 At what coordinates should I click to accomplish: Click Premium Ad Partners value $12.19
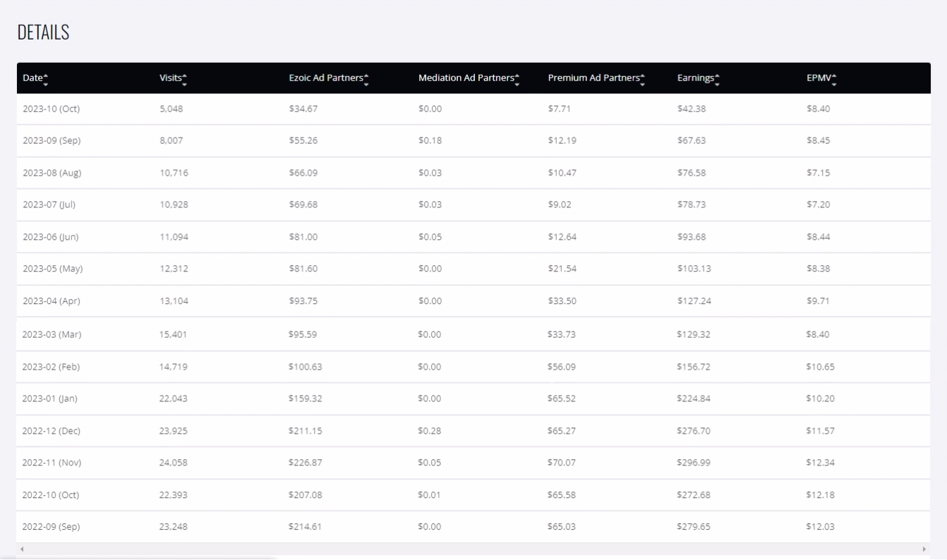pyautogui.click(x=562, y=140)
